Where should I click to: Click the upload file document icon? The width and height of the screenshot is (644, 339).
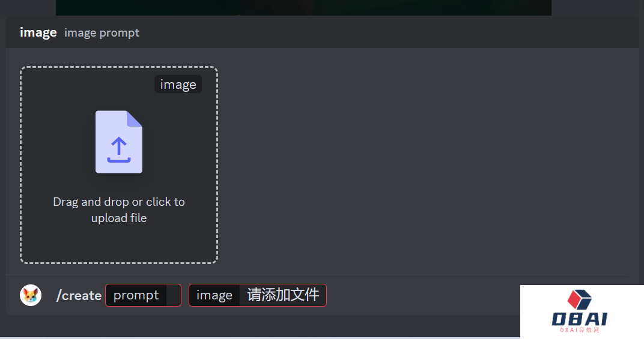pos(119,142)
